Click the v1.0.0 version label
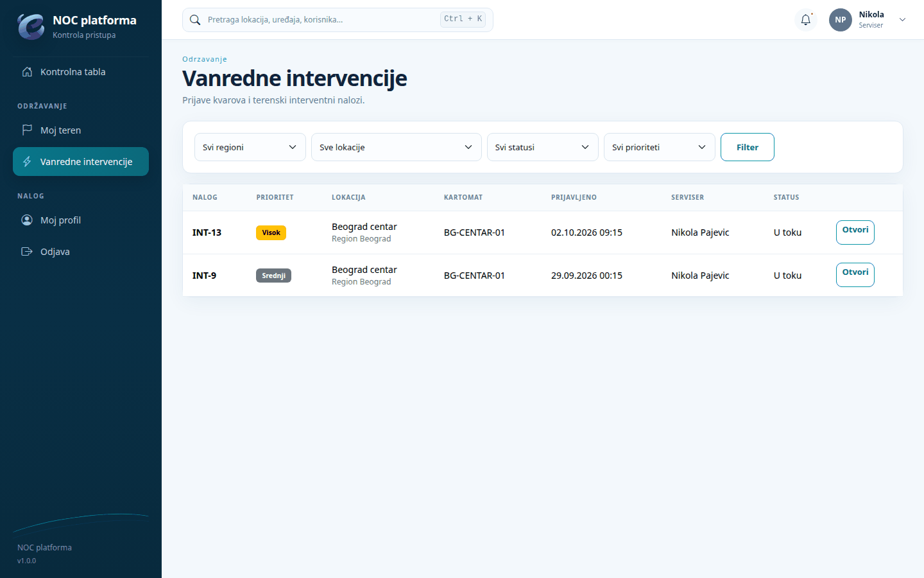The image size is (924, 578). tap(27, 561)
